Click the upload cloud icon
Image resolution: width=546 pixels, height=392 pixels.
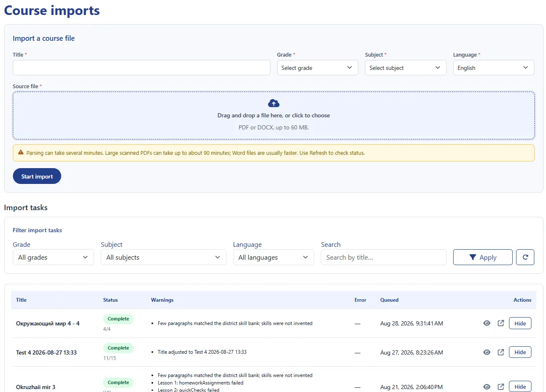coord(273,103)
